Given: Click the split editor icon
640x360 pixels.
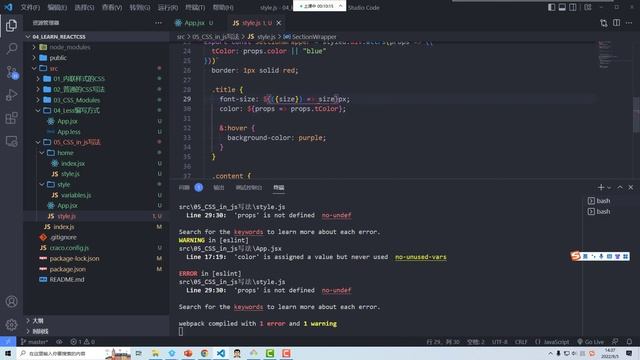Looking at the screenshot, I should (x=616, y=23).
